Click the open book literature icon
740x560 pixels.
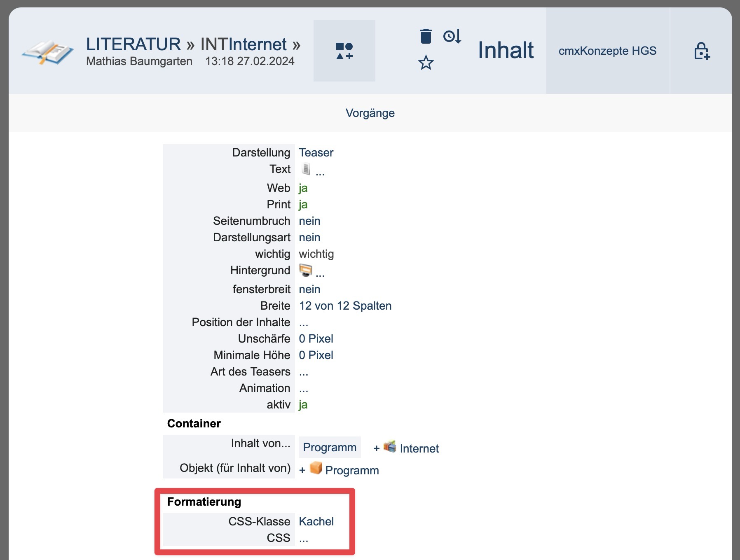tap(47, 52)
